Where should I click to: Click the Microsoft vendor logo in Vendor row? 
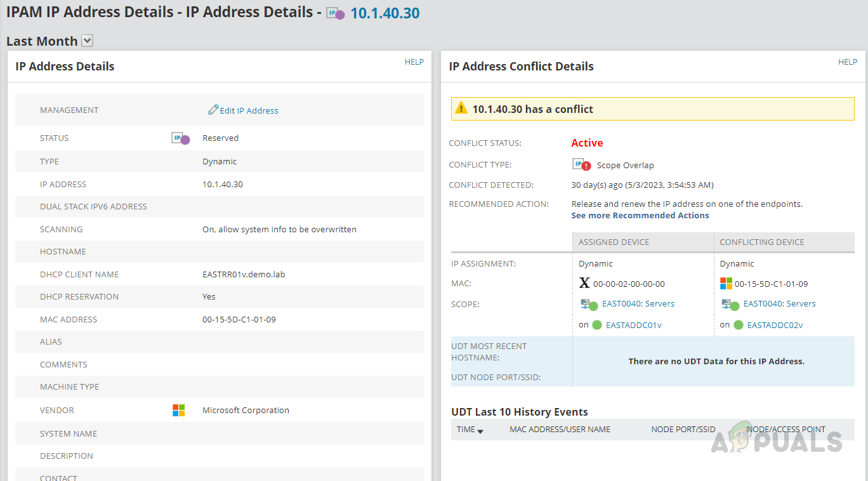tap(179, 411)
